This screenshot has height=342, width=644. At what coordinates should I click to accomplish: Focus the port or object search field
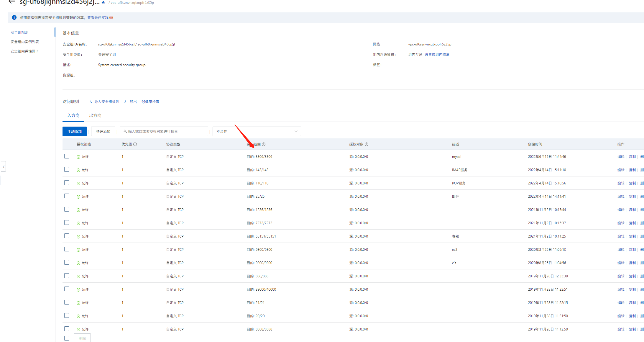tap(164, 131)
